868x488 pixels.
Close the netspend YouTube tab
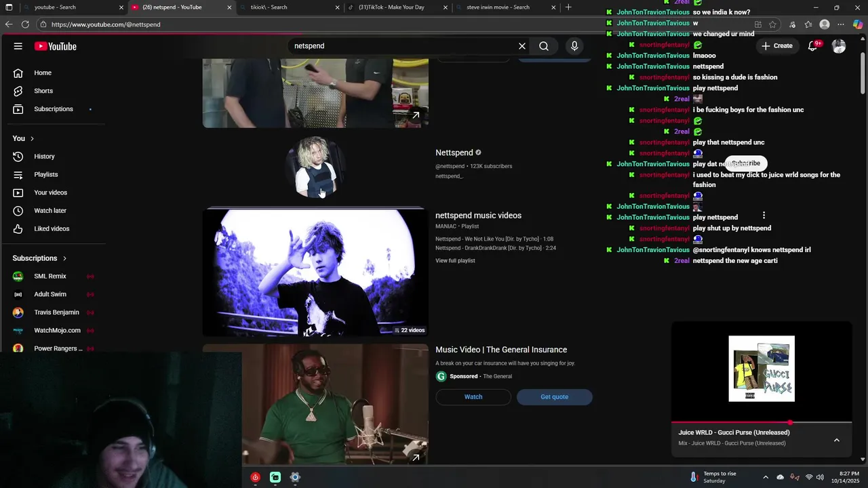[x=229, y=7]
